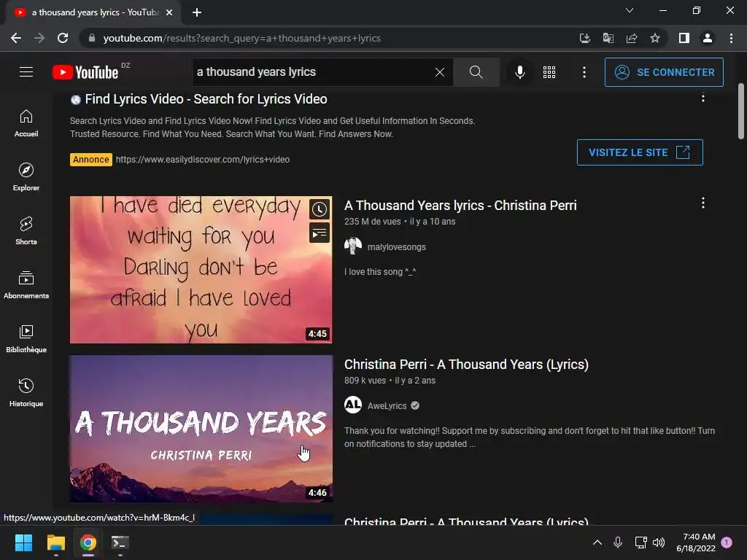Open File Explorer from taskbar
Viewport: 747px width, 560px height.
(55, 542)
